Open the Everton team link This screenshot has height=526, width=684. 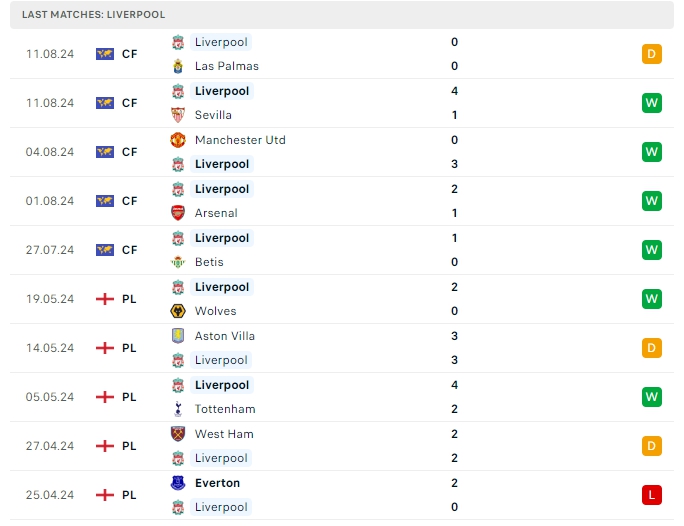[217, 483]
